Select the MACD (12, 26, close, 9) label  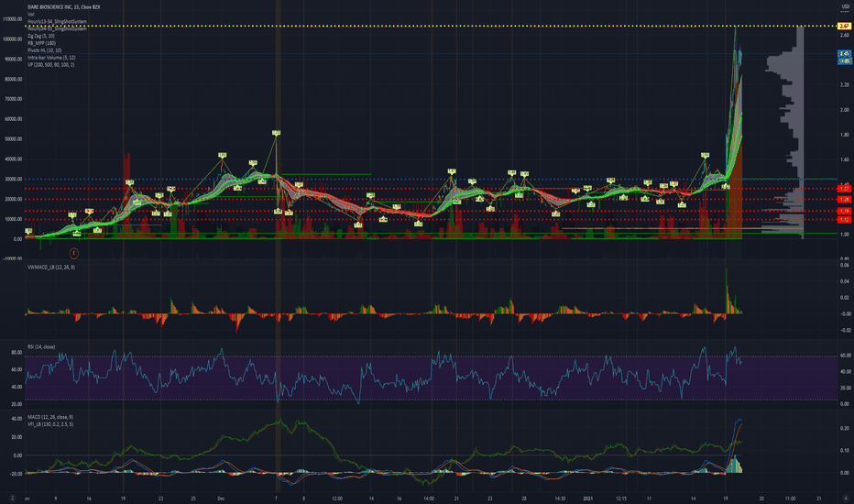click(50, 417)
